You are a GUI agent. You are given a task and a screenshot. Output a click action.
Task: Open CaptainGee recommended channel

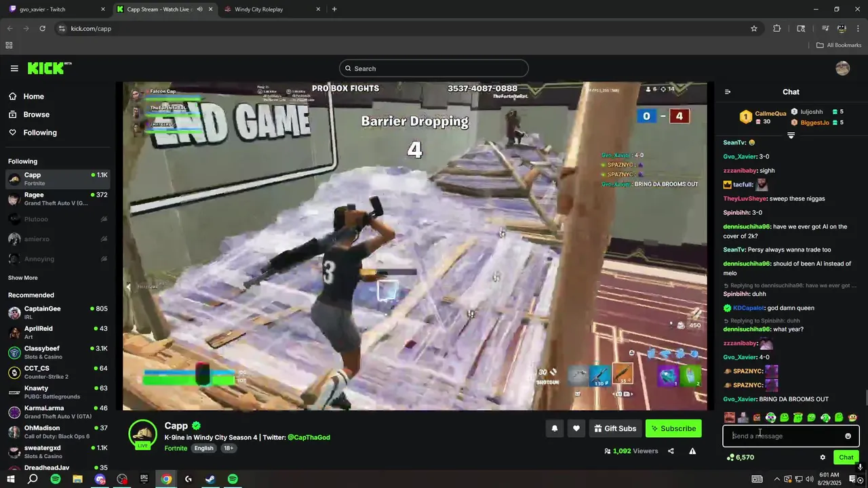[x=58, y=312]
